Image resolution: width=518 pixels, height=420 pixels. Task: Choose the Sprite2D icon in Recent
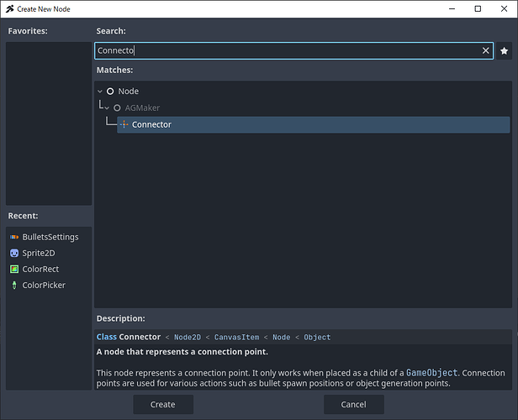coord(14,253)
